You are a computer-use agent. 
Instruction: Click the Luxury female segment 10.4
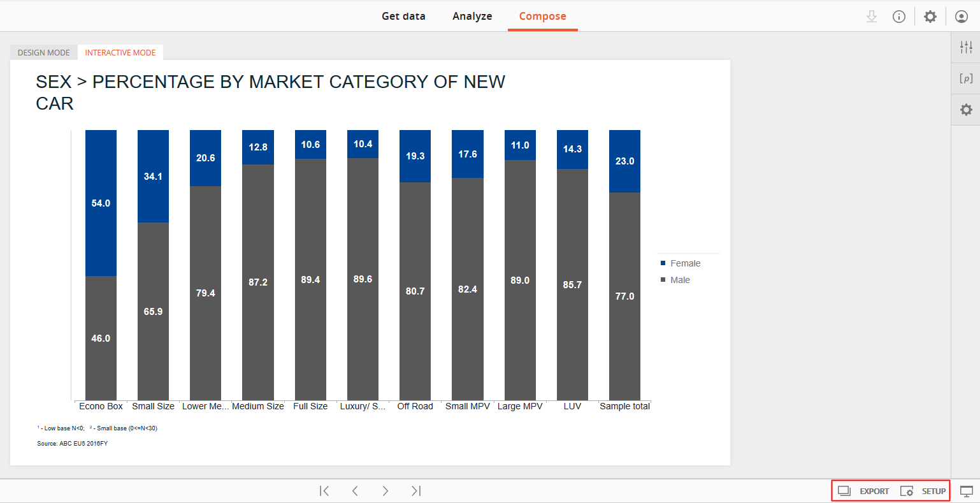click(363, 144)
